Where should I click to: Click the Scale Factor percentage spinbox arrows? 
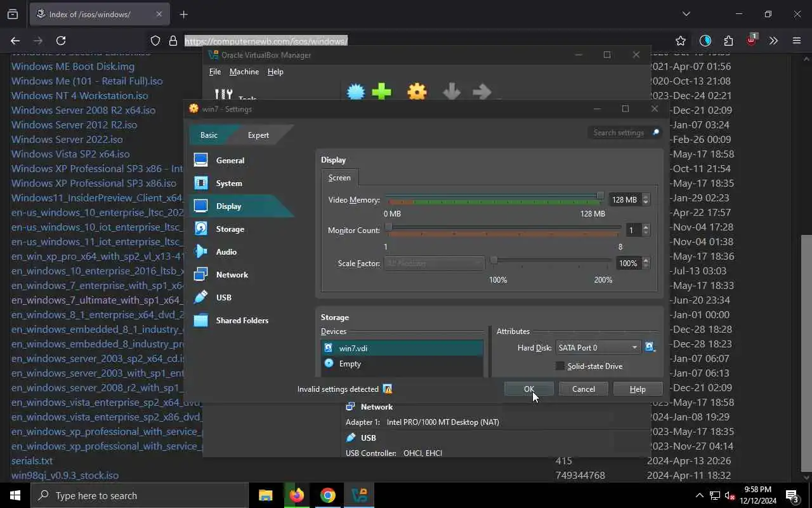click(x=646, y=263)
